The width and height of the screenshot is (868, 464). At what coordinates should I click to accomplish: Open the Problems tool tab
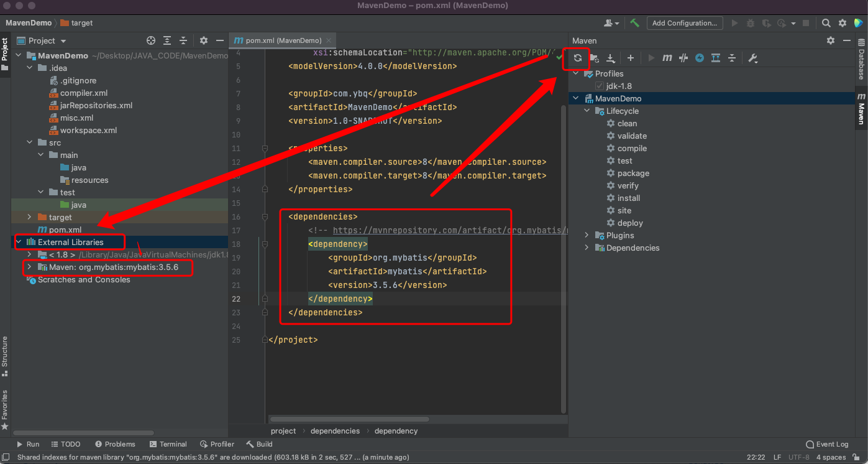[x=115, y=444]
